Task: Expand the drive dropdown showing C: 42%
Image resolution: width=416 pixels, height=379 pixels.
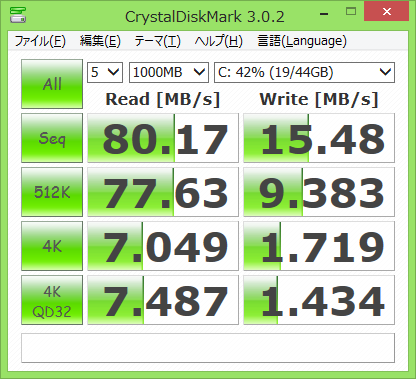Action: (x=304, y=72)
